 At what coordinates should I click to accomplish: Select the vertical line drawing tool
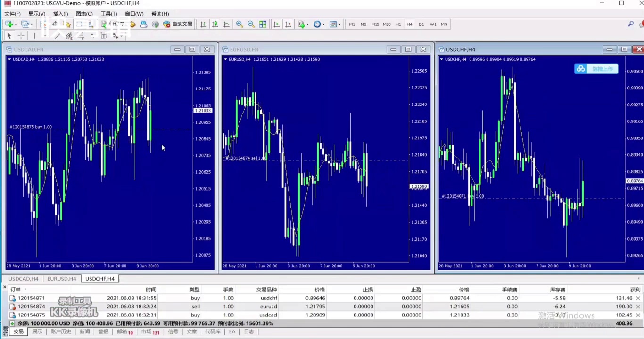[34, 36]
